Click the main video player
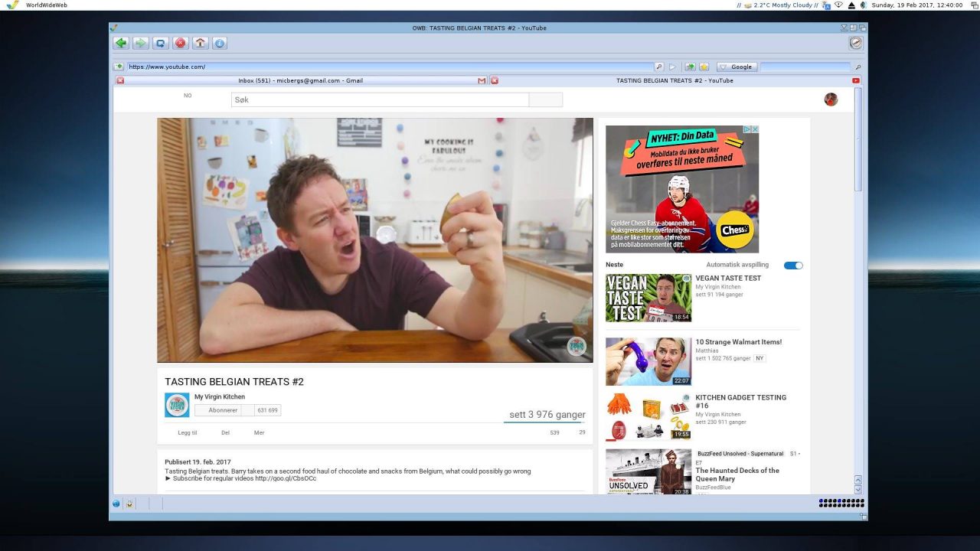This screenshot has width=980, height=551. click(375, 240)
